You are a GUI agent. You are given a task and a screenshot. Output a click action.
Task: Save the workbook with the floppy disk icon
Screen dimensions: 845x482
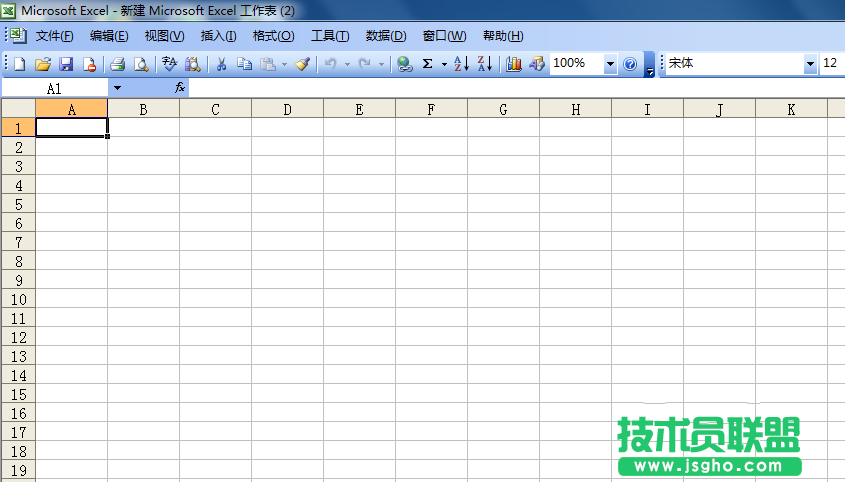pyautogui.click(x=66, y=64)
